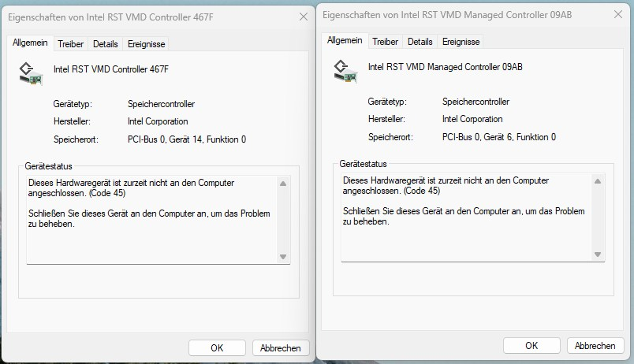Click status scroll down arrow in 467F window
634x364 pixels.
(x=283, y=257)
